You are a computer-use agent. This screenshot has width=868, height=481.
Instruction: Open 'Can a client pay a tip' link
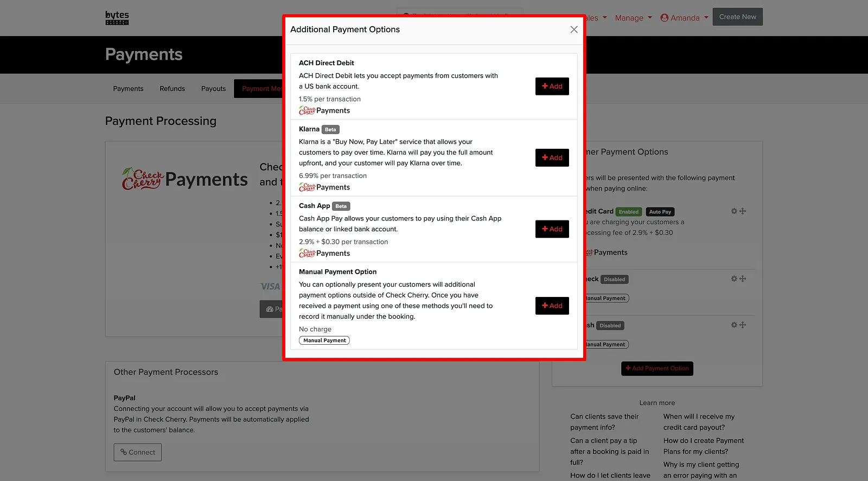(x=610, y=451)
